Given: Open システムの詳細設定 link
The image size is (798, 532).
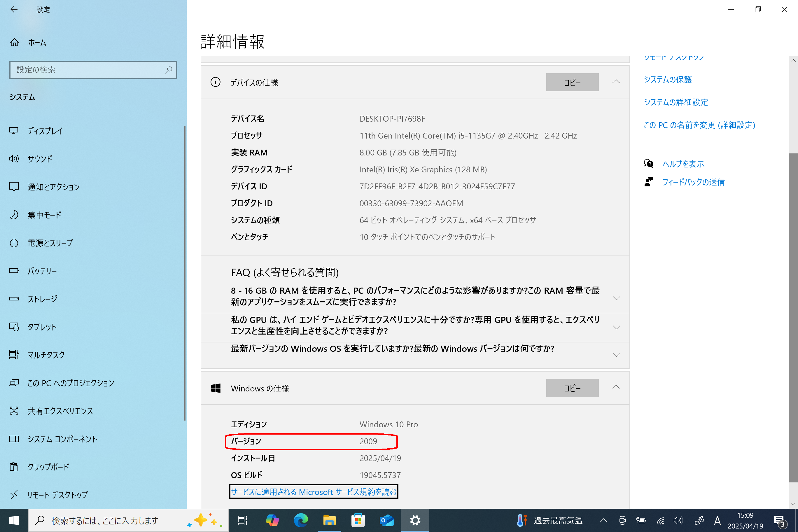Looking at the screenshot, I should [676, 102].
